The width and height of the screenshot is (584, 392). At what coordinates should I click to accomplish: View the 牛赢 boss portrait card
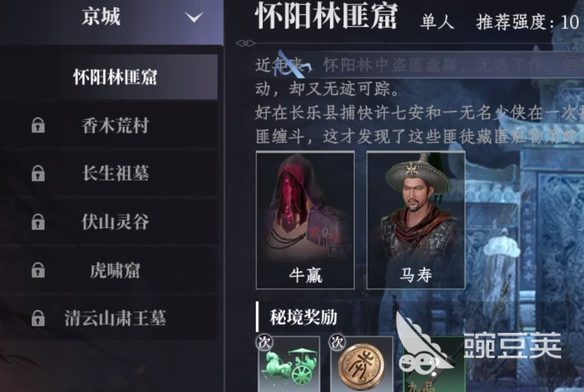pos(305,220)
